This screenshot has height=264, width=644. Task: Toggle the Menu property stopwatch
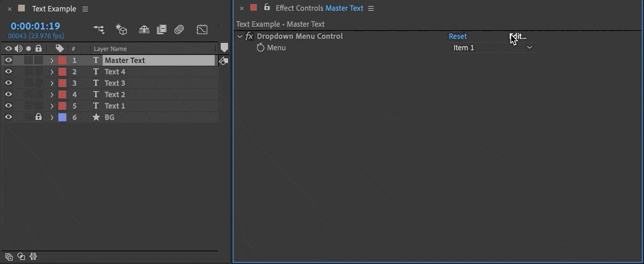[x=260, y=48]
